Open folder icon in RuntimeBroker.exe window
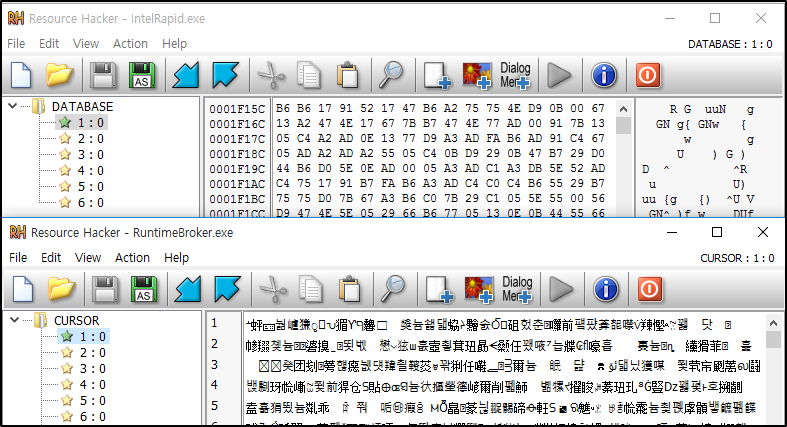The width and height of the screenshot is (787, 427). click(x=61, y=290)
